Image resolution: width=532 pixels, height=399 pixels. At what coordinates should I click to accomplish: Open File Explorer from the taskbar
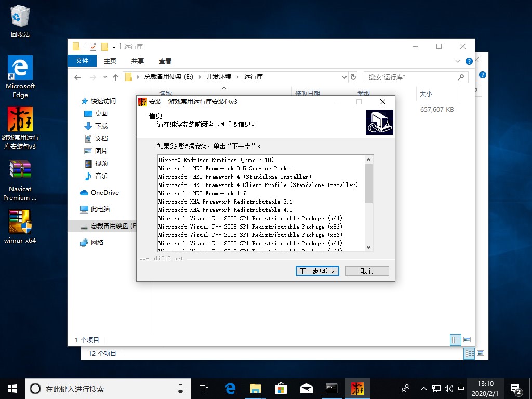(x=255, y=389)
